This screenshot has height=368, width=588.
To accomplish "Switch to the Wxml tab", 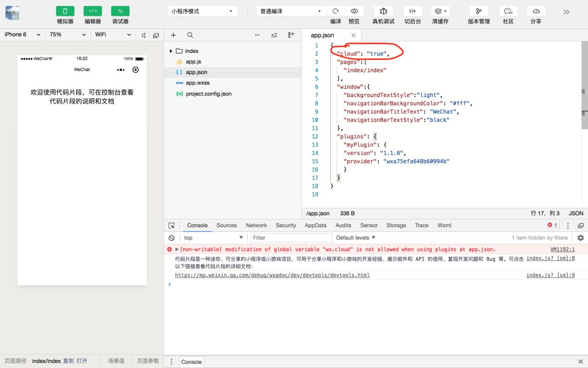I will 444,225.
